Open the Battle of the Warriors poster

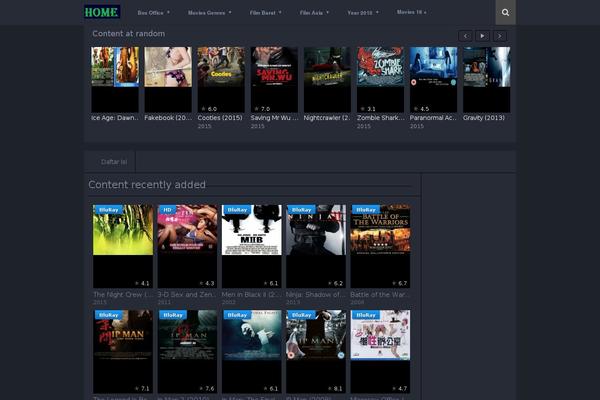[x=380, y=246]
